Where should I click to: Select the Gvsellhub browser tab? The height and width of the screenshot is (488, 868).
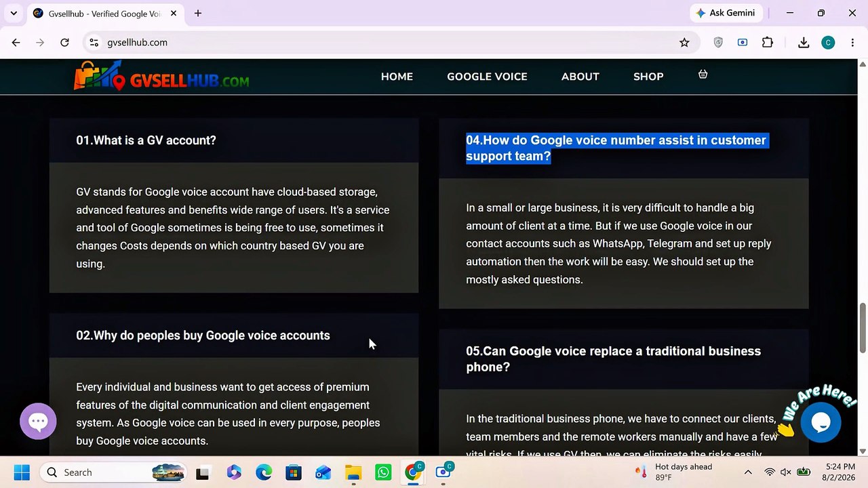click(105, 13)
